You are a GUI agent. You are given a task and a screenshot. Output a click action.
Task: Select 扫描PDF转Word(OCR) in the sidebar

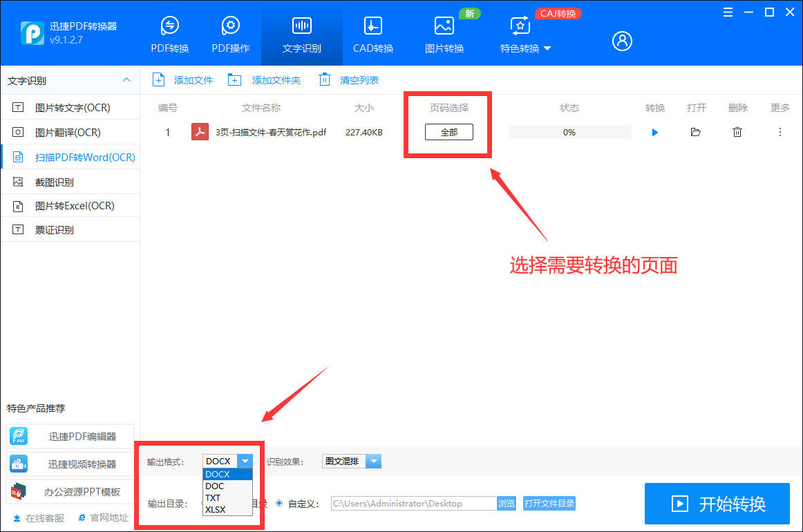click(70, 158)
